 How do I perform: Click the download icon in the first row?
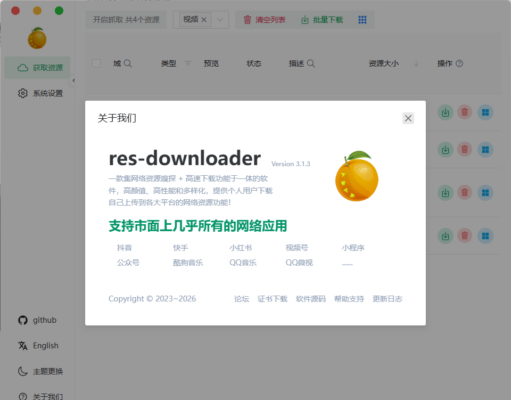point(445,113)
